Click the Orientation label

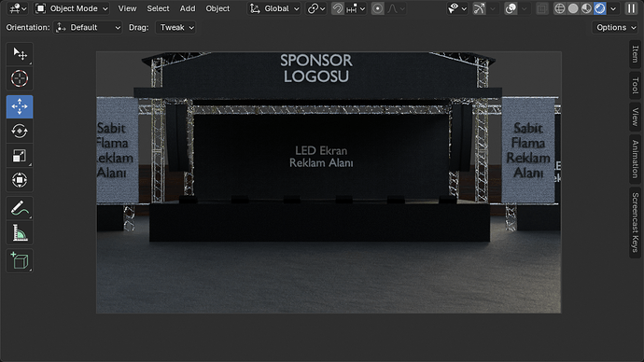click(28, 27)
